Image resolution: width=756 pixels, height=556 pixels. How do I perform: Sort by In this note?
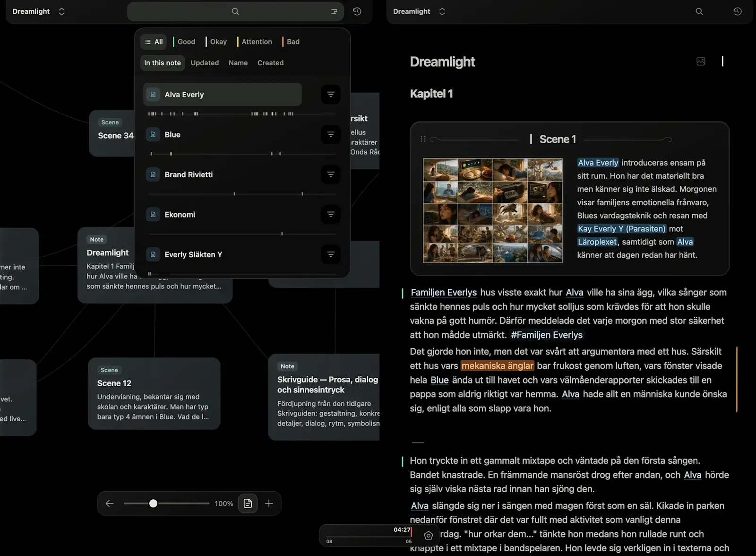(162, 63)
